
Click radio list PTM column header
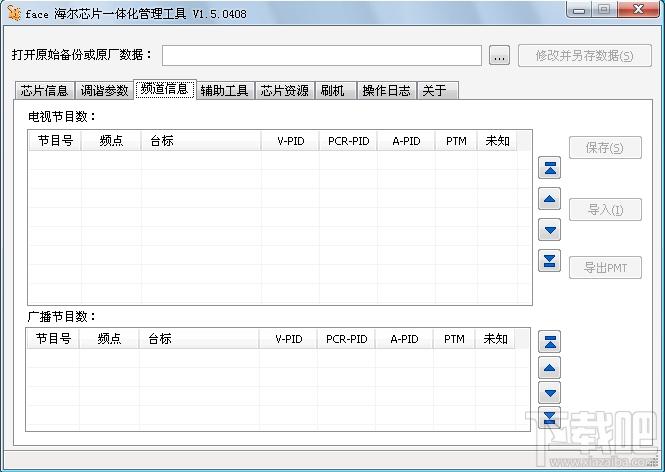(454, 339)
